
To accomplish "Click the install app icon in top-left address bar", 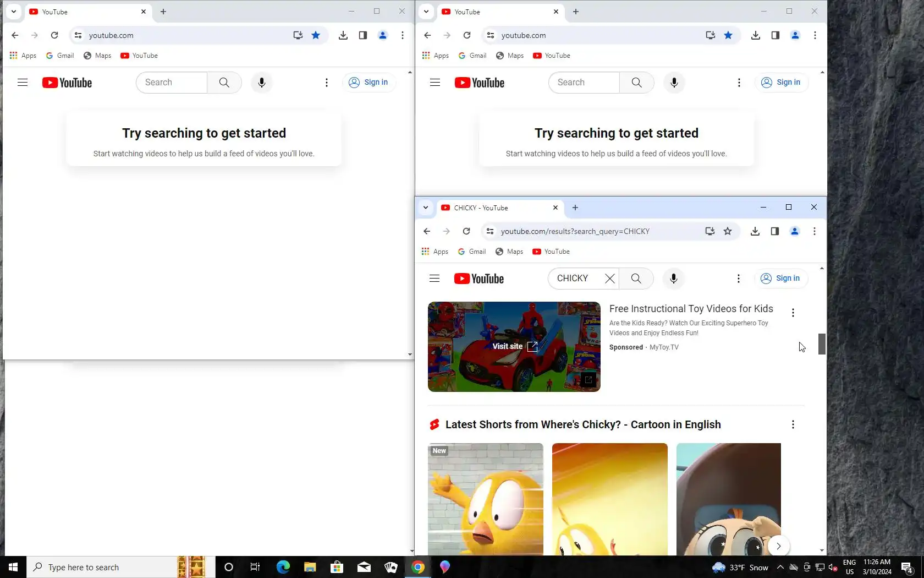I will 298,35.
